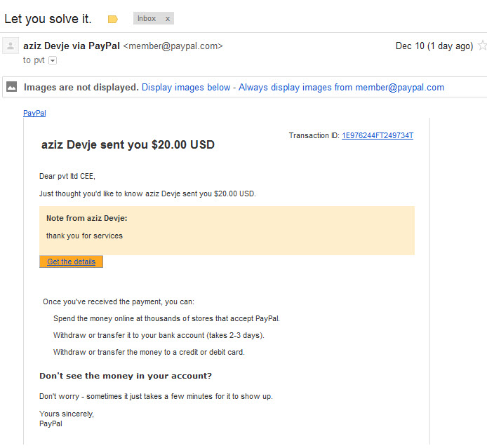This screenshot has height=448, width=487.
Task: Click Don't see the money heading
Action: point(126,376)
